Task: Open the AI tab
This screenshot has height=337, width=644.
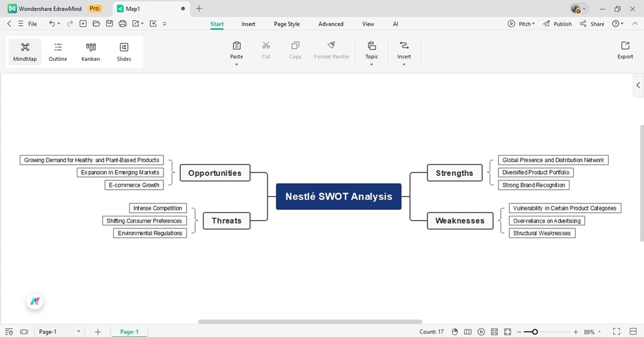Action: (x=395, y=24)
